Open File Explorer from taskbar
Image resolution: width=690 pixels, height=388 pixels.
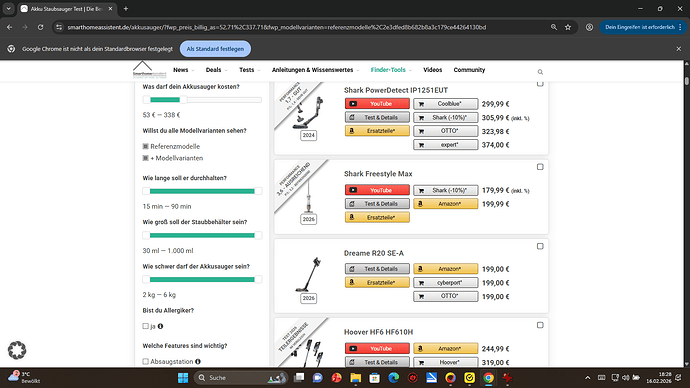(x=356, y=377)
